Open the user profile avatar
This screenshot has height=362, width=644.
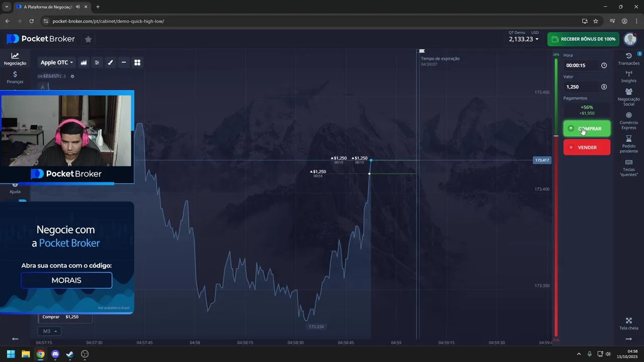coord(630,39)
